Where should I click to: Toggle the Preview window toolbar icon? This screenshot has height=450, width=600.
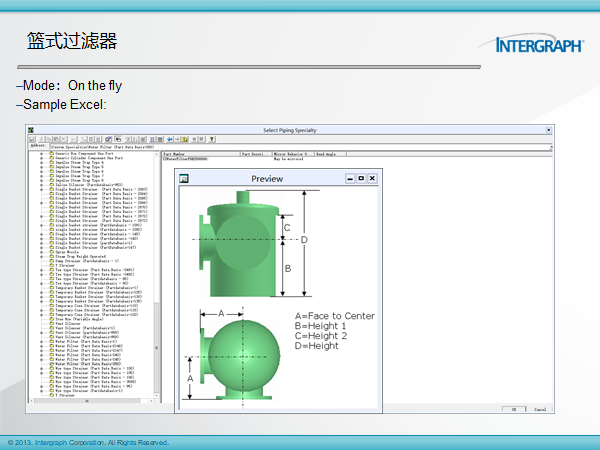pyautogui.click(x=118, y=139)
